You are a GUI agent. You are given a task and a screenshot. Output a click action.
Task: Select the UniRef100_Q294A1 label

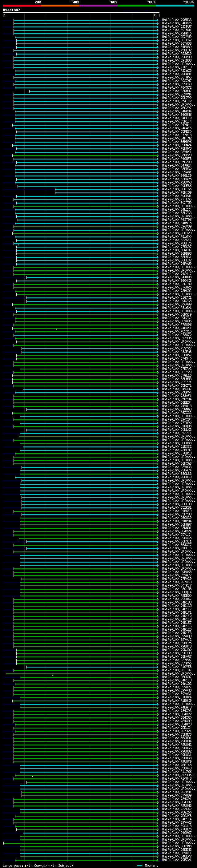177,172
